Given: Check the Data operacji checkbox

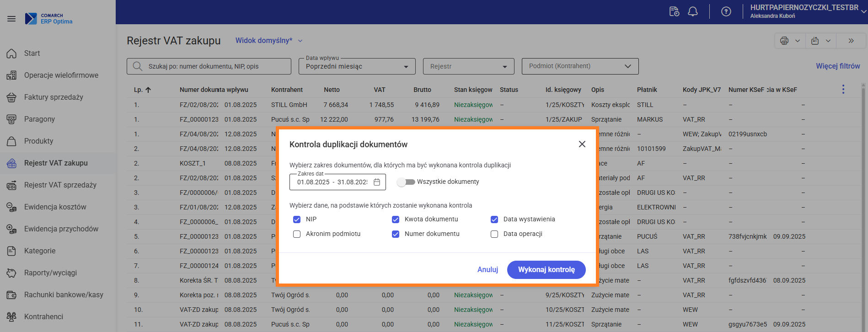Looking at the screenshot, I should (494, 234).
